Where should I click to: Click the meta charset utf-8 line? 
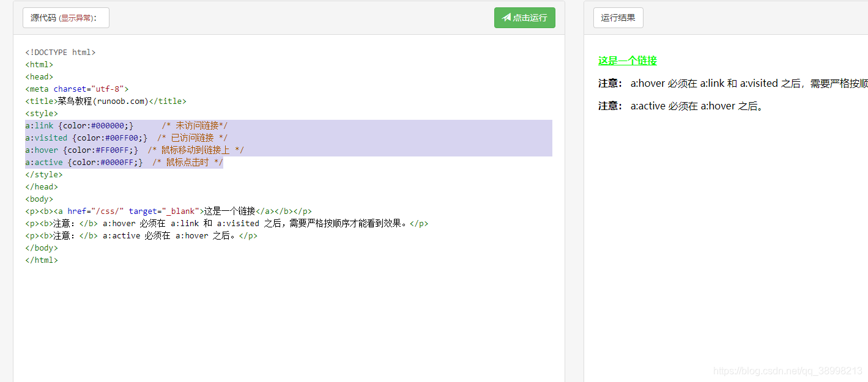tap(77, 89)
